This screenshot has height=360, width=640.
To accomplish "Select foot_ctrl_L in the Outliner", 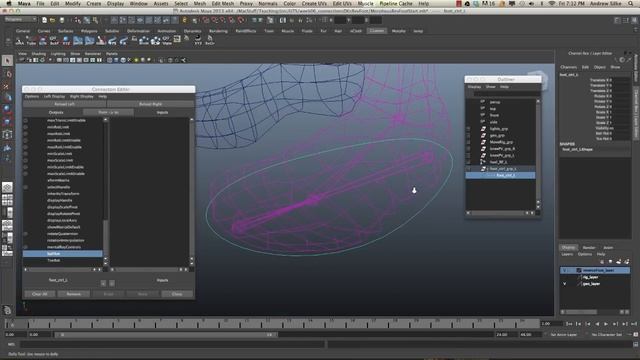I will click(500, 176).
